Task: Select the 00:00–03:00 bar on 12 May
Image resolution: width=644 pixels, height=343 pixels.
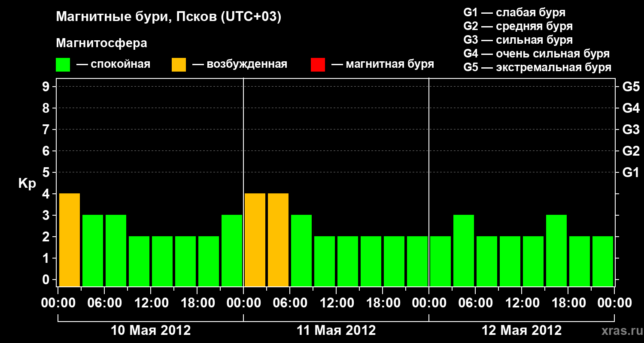Action: [x=440, y=261]
